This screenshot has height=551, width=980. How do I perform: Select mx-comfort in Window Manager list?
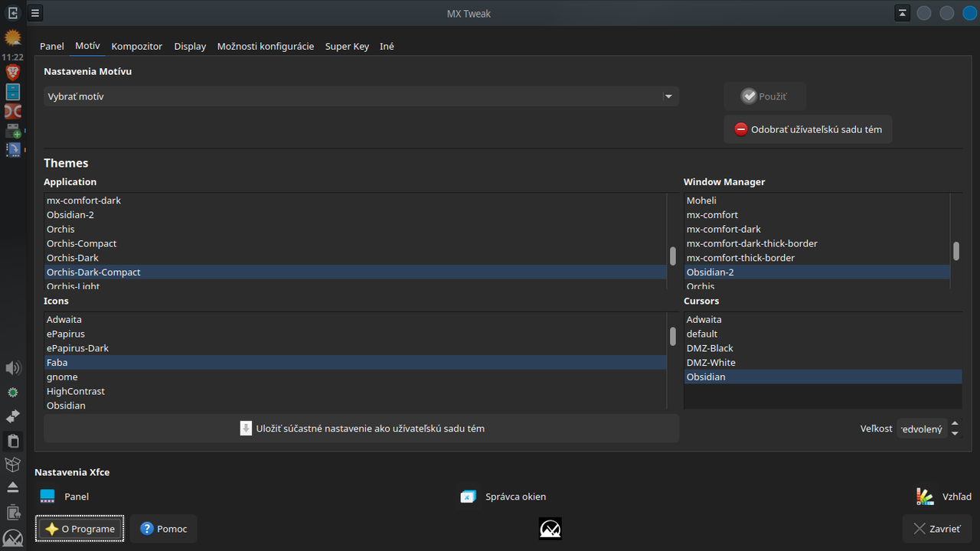817,215
